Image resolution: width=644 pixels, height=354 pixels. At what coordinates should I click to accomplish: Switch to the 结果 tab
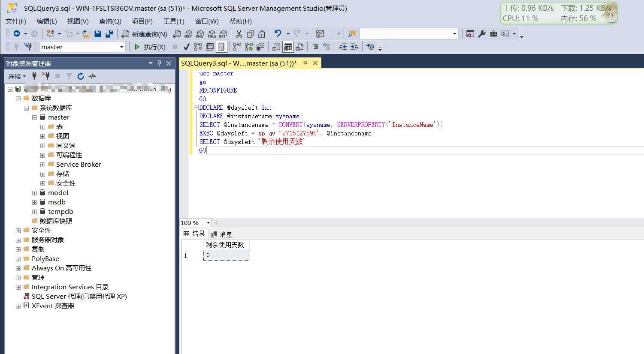(x=194, y=234)
